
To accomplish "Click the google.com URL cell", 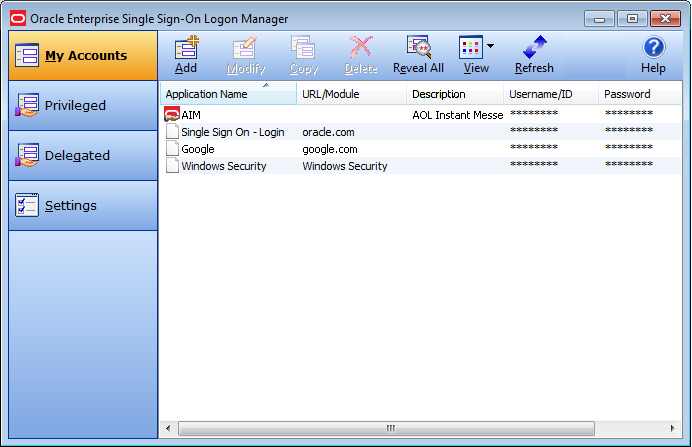I will coord(330,149).
